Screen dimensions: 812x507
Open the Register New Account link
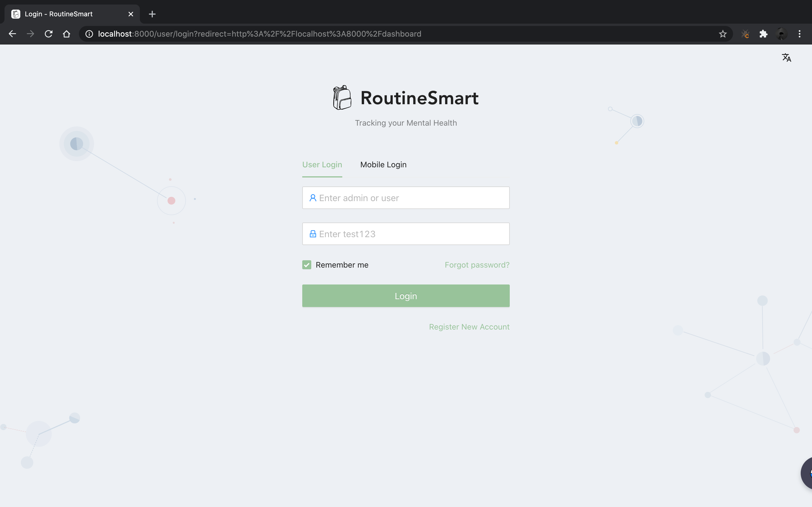pos(469,327)
